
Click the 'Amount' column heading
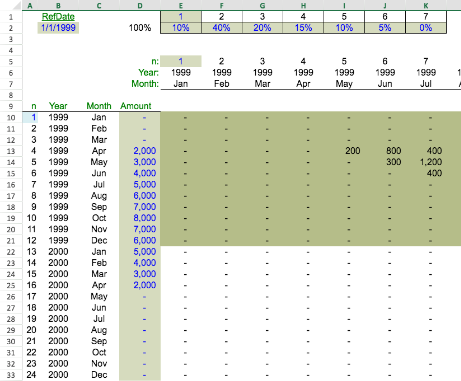point(136,106)
